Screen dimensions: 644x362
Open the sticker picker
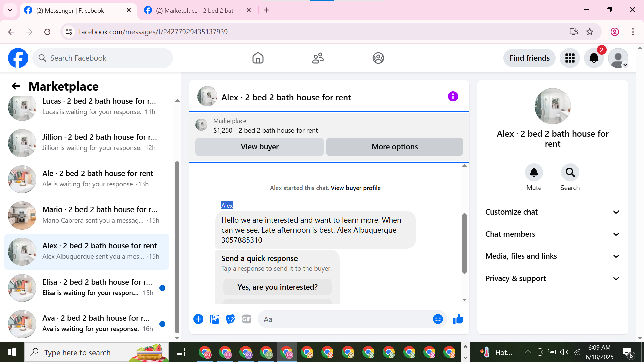(x=230, y=319)
